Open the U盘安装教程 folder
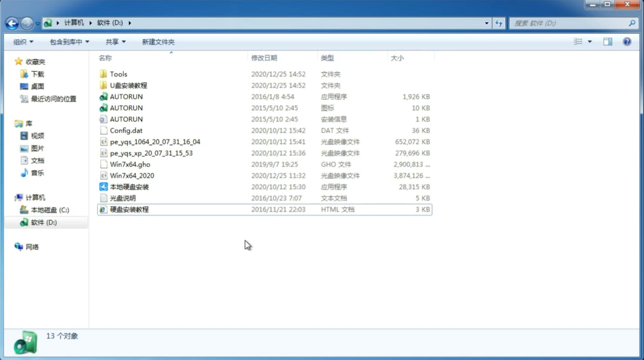This screenshot has width=644, height=360. click(x=128, y=85)
